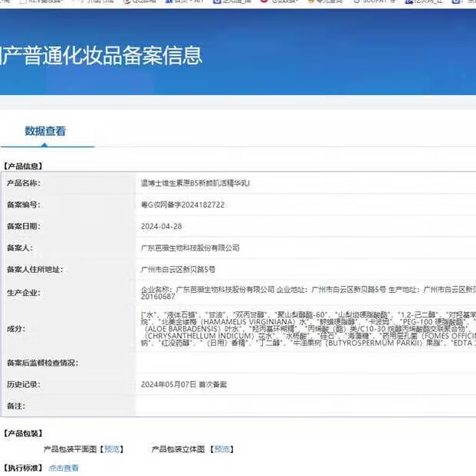Click the 产品包装立体图 label
476x476 pixels.
[x=178, y=449]
